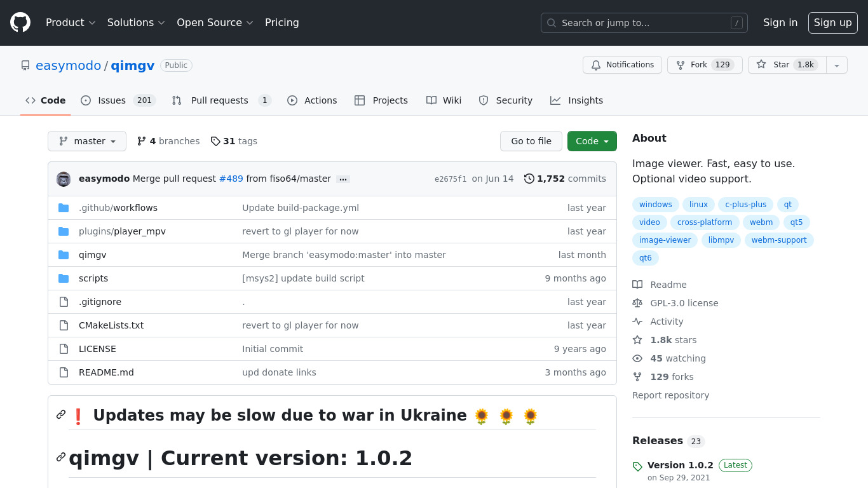868x488 pixels.
Task: Click the fork icon in Fork button
Action: tap(681, 65)
